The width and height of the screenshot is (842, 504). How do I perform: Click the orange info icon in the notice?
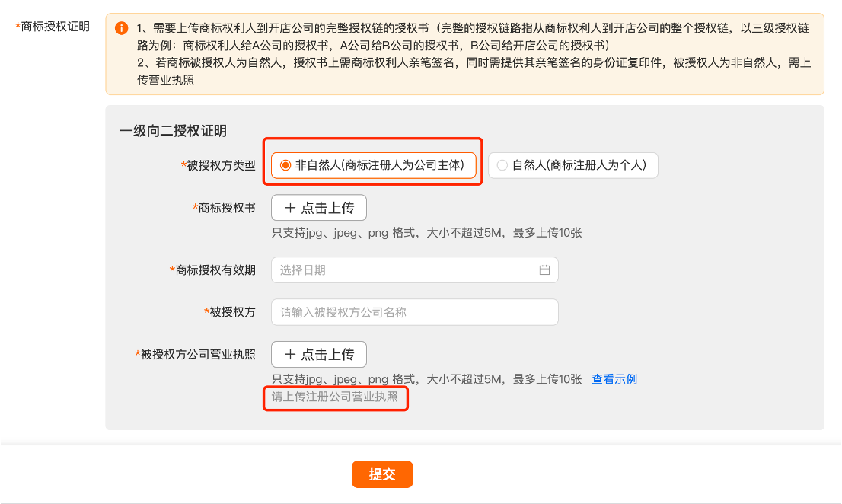pyautogui.click(x=121, y=28)
